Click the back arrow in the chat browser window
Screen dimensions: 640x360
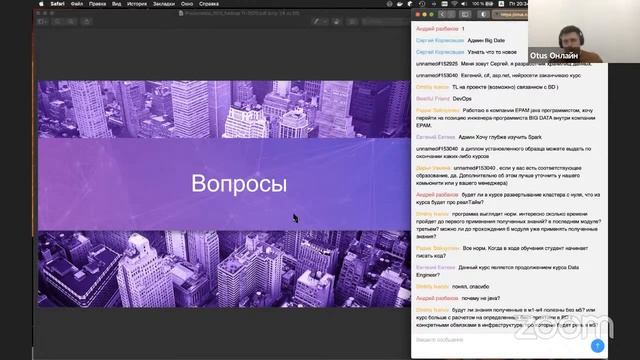[442, 14]
